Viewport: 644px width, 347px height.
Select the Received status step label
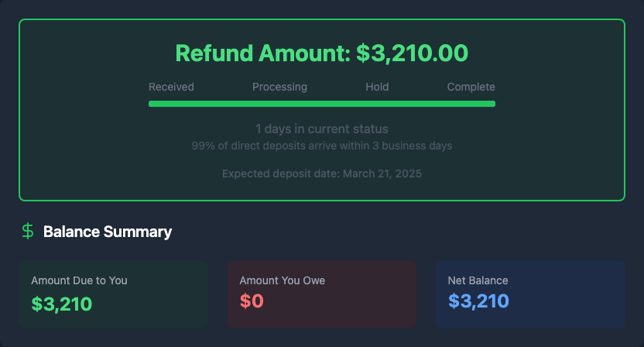[x=171, y=87]
